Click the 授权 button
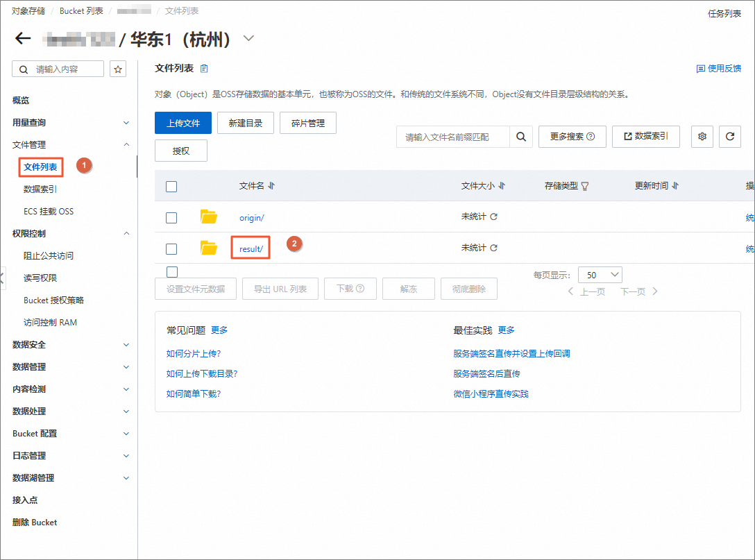 tap(181, 151)
